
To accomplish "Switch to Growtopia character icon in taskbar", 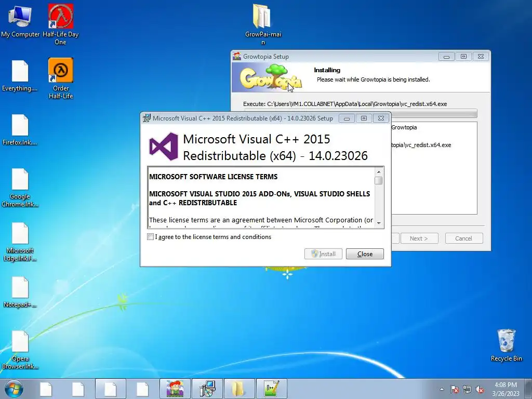I will point(175,389).
